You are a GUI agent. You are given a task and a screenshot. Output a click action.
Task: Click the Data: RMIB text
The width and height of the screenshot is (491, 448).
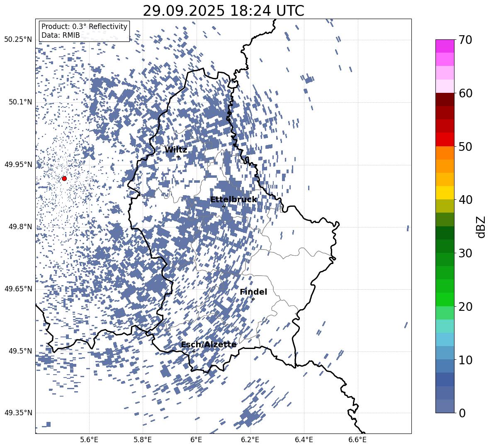click(x=61, y=35)
